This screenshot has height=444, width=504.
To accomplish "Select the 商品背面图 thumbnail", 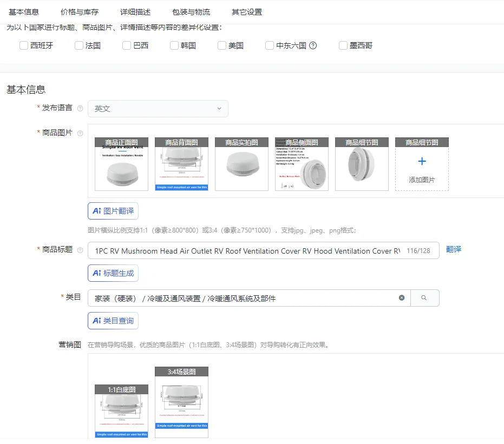I will click(181, 164).
